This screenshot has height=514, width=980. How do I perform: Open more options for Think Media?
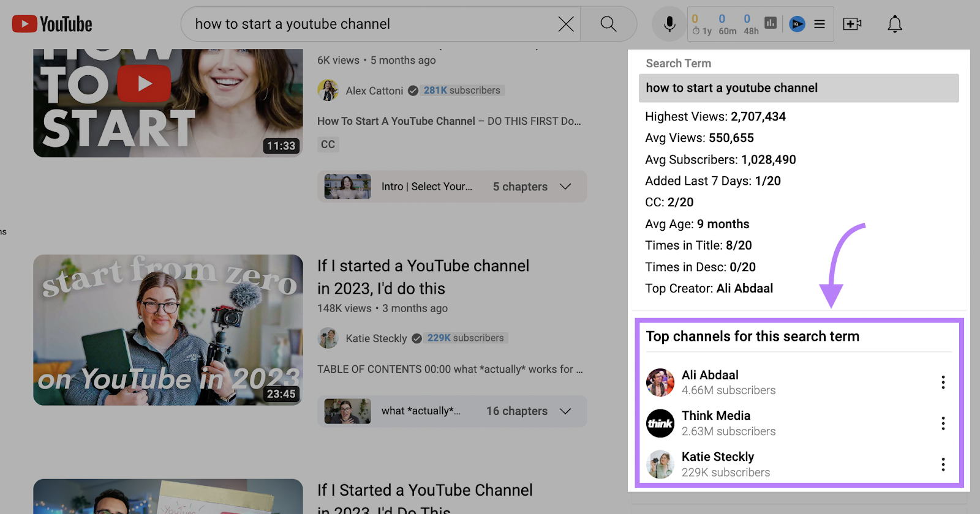[x=943, y=423]
